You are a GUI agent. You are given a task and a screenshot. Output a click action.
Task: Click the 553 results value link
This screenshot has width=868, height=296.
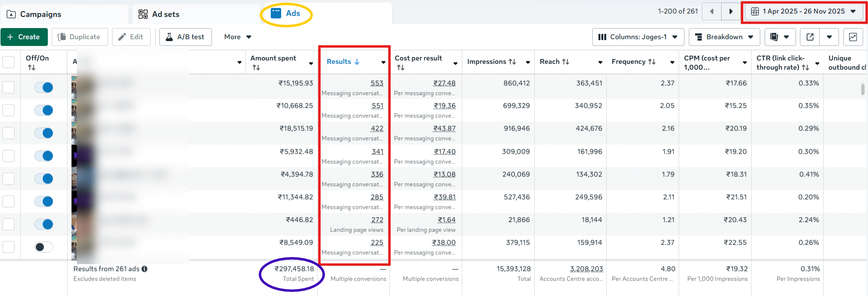(377, 83)
